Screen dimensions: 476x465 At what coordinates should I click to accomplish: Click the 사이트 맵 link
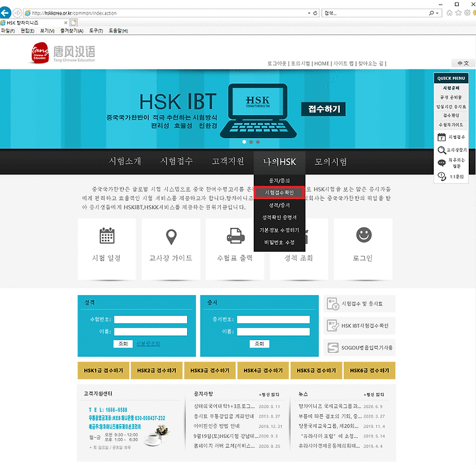[x=343, y=63]
